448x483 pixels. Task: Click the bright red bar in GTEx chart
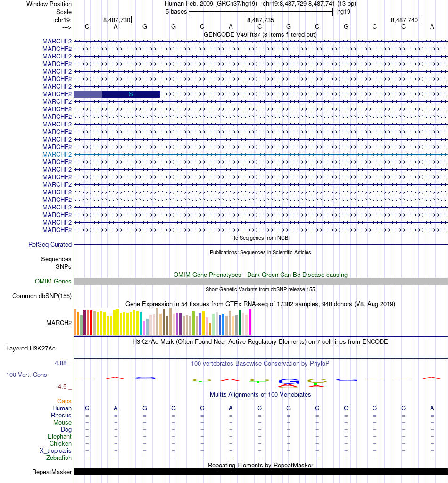[91, 323]
